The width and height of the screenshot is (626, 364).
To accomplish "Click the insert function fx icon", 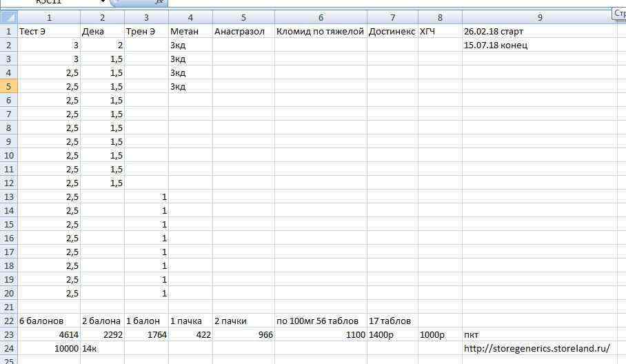I will (x=159, y=3).
